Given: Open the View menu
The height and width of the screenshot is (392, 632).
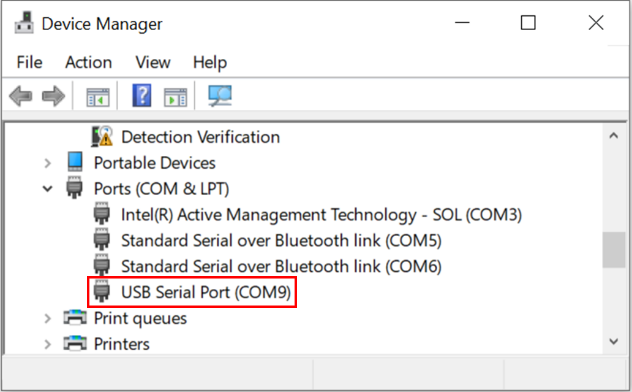Looking at the screenshot, I should (x=153, y=62).
